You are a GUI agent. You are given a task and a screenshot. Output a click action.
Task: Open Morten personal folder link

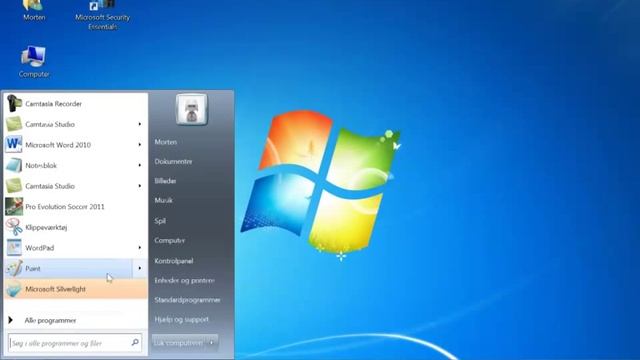166,142
